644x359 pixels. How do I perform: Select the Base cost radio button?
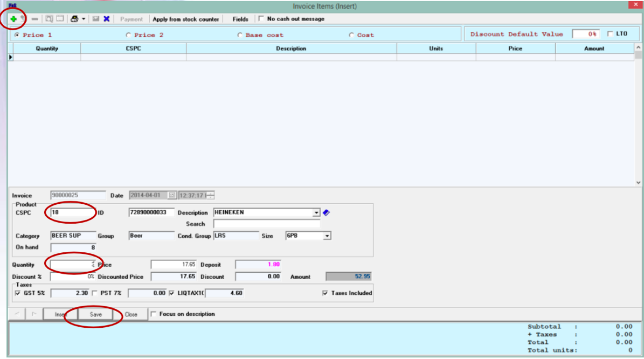(x=240, y=35)
